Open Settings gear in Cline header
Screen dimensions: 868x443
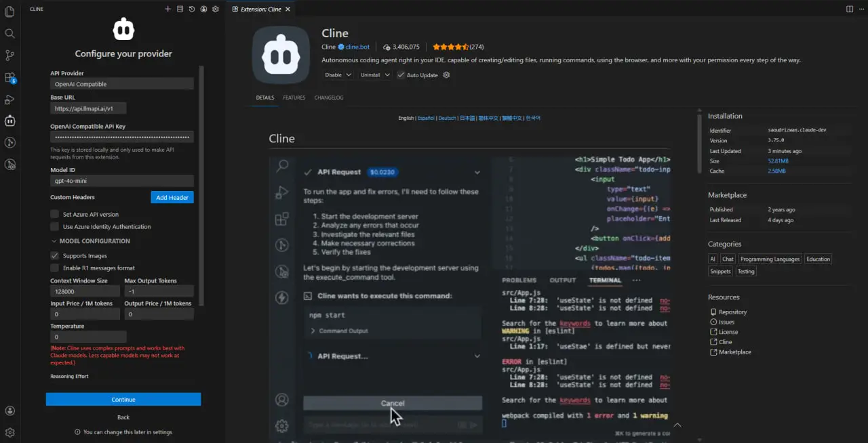[216, 9]
